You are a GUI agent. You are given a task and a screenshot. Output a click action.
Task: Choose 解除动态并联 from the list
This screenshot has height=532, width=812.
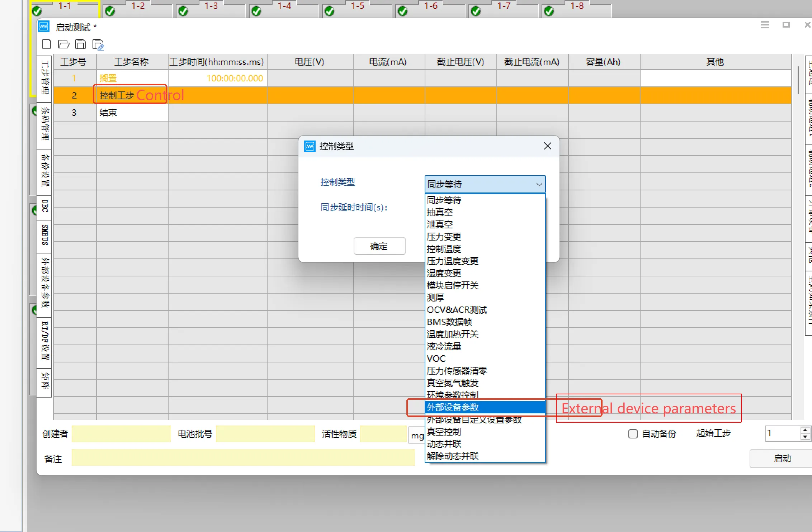(x=485, y=456)
